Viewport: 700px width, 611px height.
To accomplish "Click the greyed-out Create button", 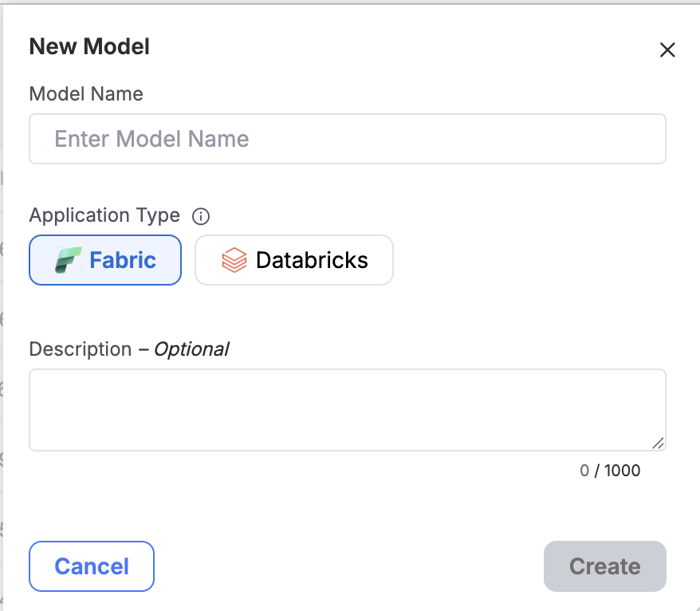I will (x=604, y=566).
